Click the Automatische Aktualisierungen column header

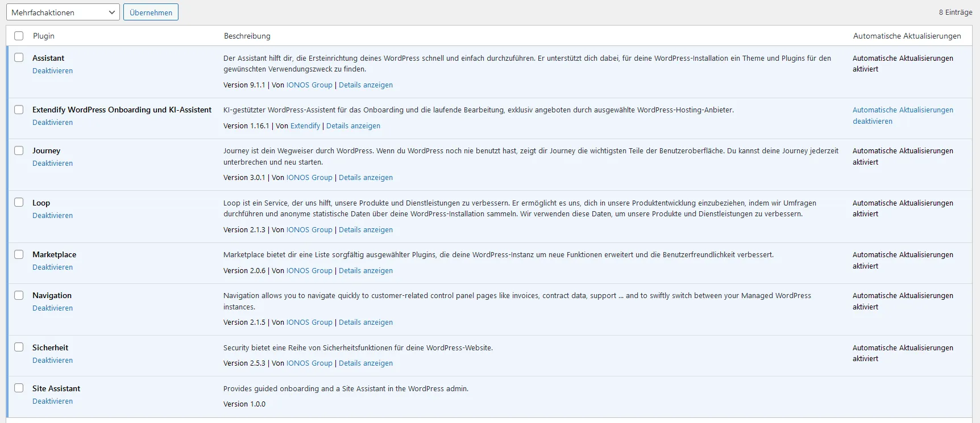click(x=907, y=36)
